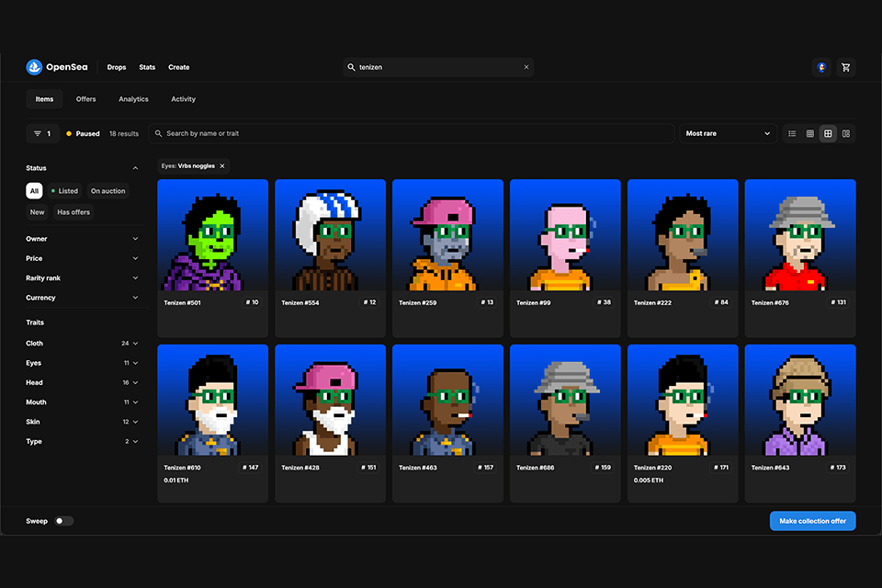Switch to list view layout
This screenshot has height=588, width=882.
(792, 134)
